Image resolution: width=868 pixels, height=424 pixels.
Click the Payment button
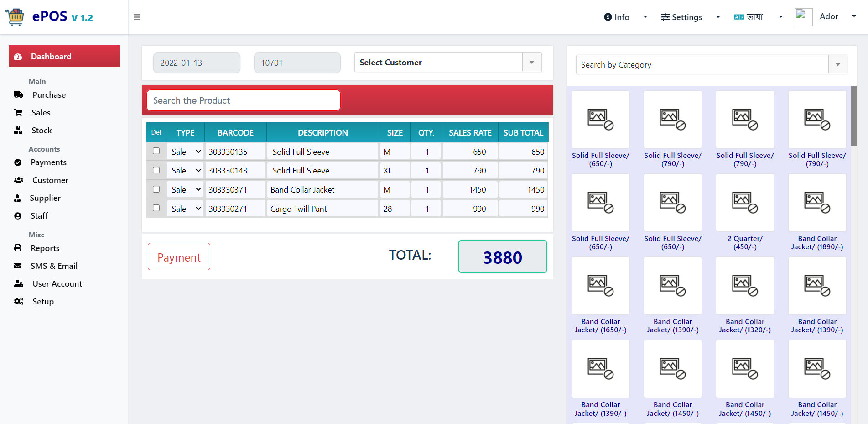[x=179, y=256]
